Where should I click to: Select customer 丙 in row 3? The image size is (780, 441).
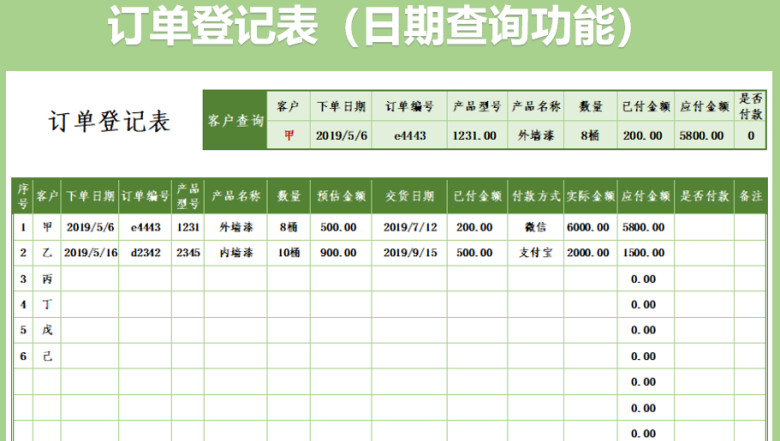[x=47, y=279]
